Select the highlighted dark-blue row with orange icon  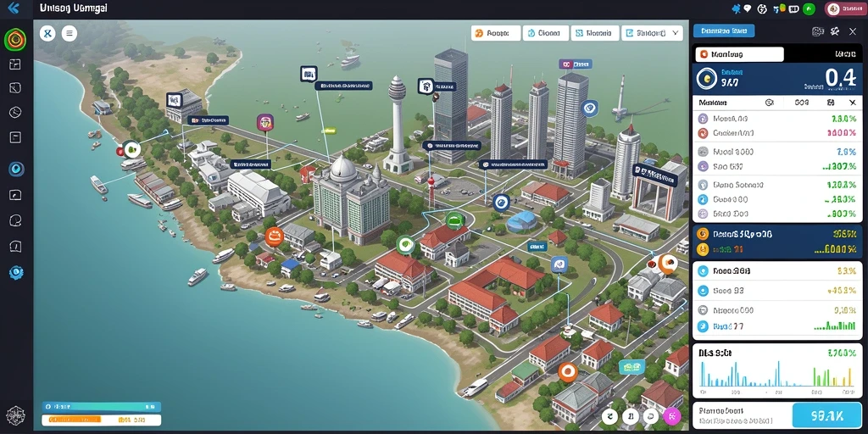[777, 234]
